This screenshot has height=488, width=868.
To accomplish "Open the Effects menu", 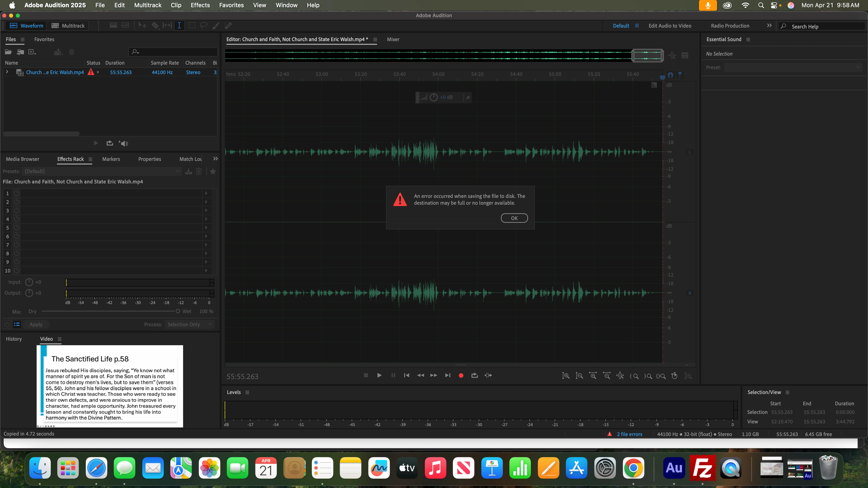I will coord(200,5).
